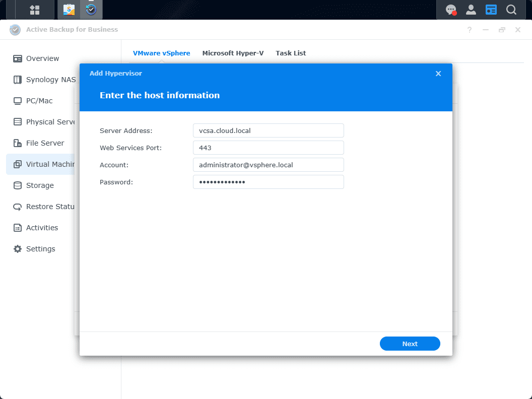This screenshot has height=399, width=532.
Task: Minimize the Active Backup for Business window
Action: coord(486,30)
